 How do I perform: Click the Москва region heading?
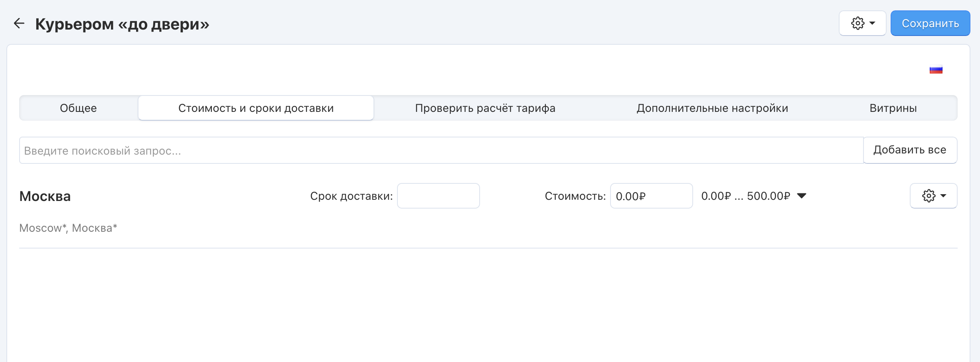45,196
